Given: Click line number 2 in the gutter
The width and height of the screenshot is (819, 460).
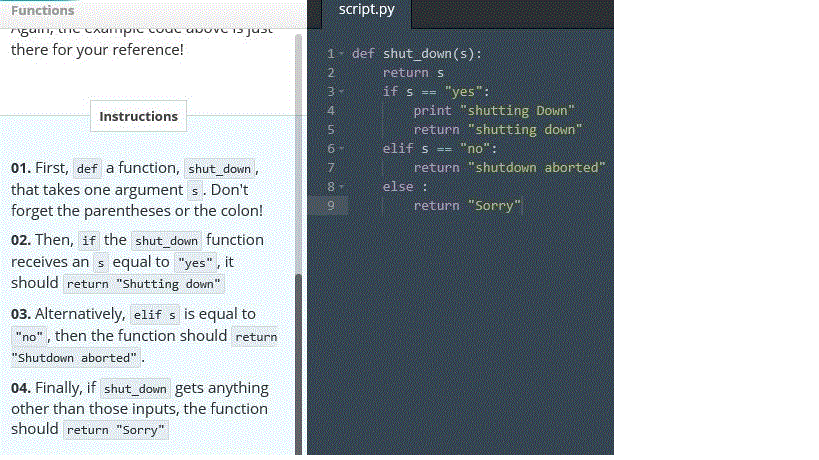Looking at the screenshot, I should 329,73.
